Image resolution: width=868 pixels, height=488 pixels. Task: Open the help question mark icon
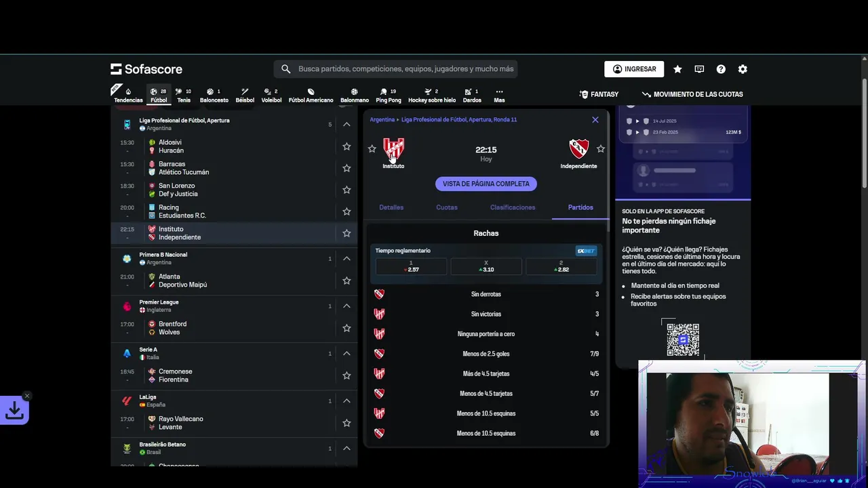[721, 69]
